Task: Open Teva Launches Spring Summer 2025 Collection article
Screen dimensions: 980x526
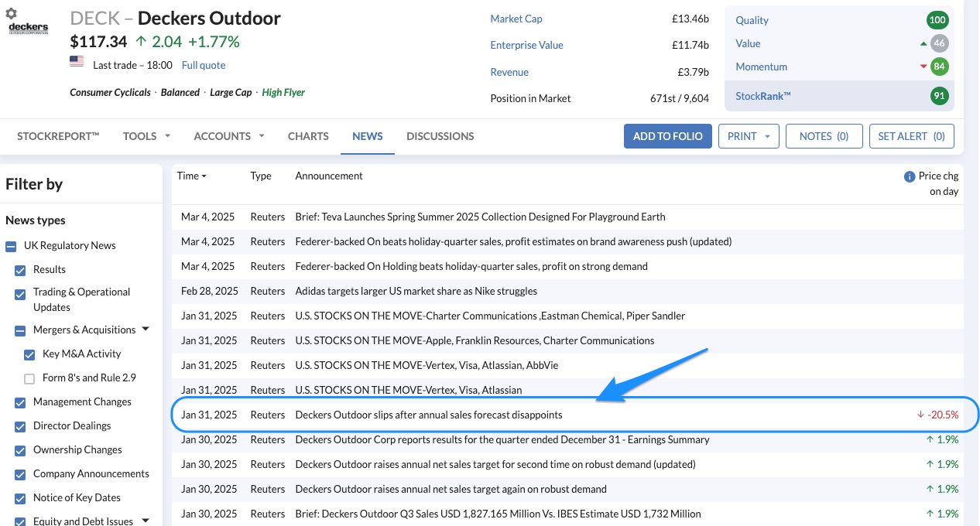Action: pos(480,217)
